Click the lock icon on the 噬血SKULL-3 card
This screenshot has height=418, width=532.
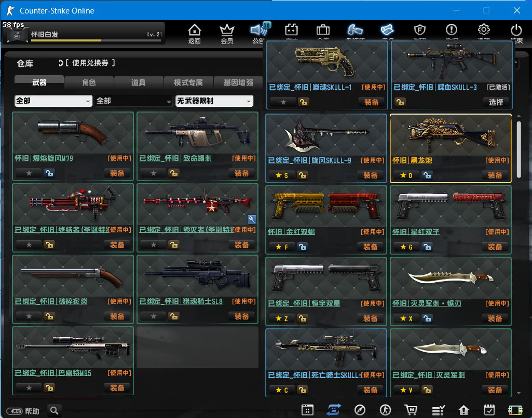(x=400, y=102)
